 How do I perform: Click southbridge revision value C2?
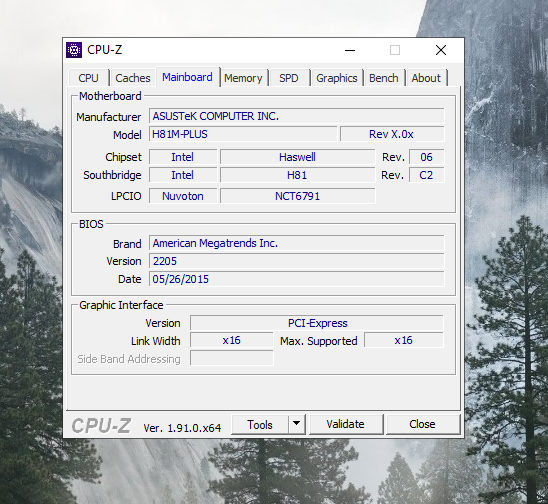click(427, 175)
